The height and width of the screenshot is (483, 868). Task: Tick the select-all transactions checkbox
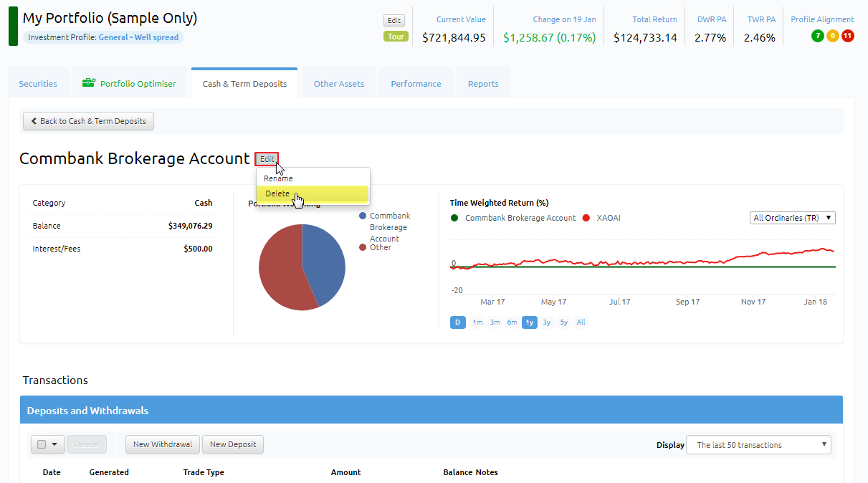click(x=42, y=444)
